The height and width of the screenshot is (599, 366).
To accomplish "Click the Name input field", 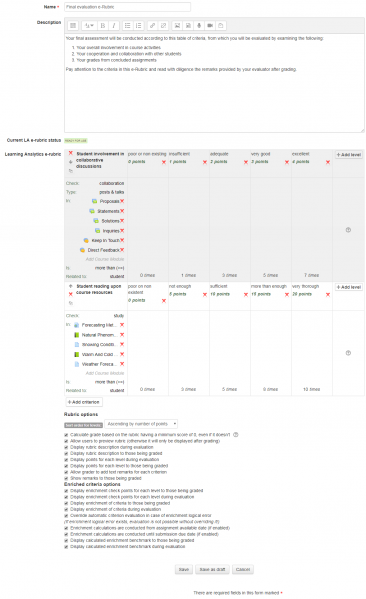I will click(x=127, y=7).
